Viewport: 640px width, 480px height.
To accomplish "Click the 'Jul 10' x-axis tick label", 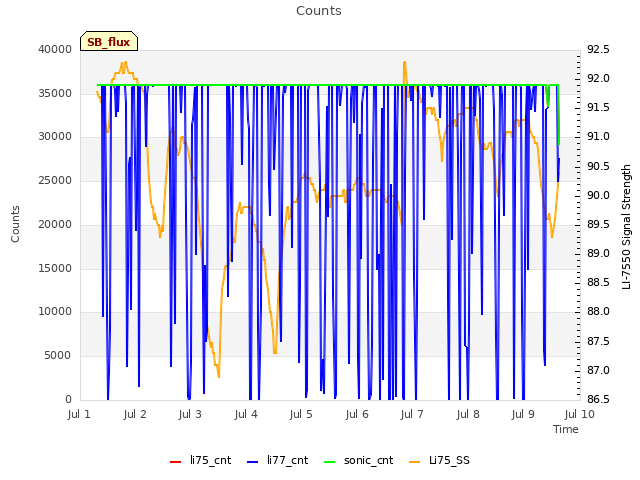I will [580, 414].
